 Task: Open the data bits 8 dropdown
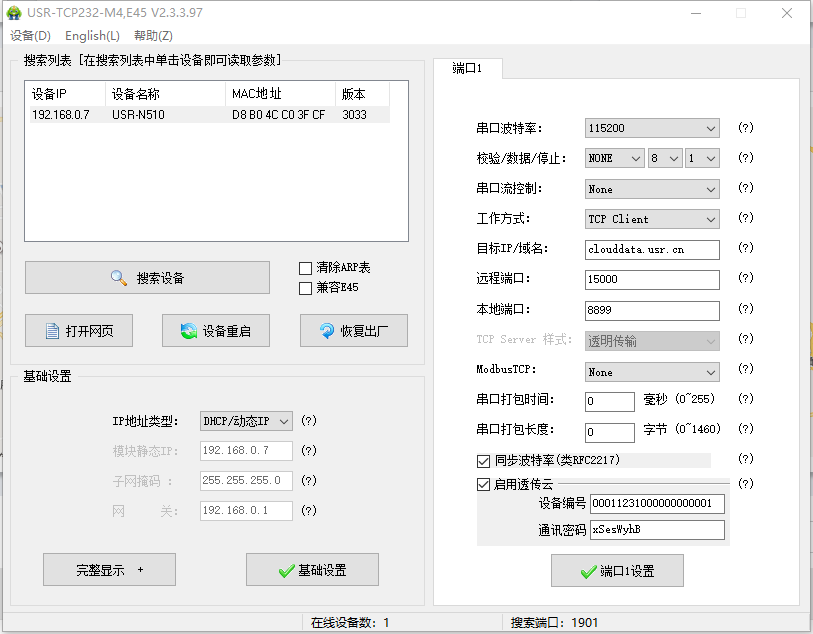click(x=665, y=158)
